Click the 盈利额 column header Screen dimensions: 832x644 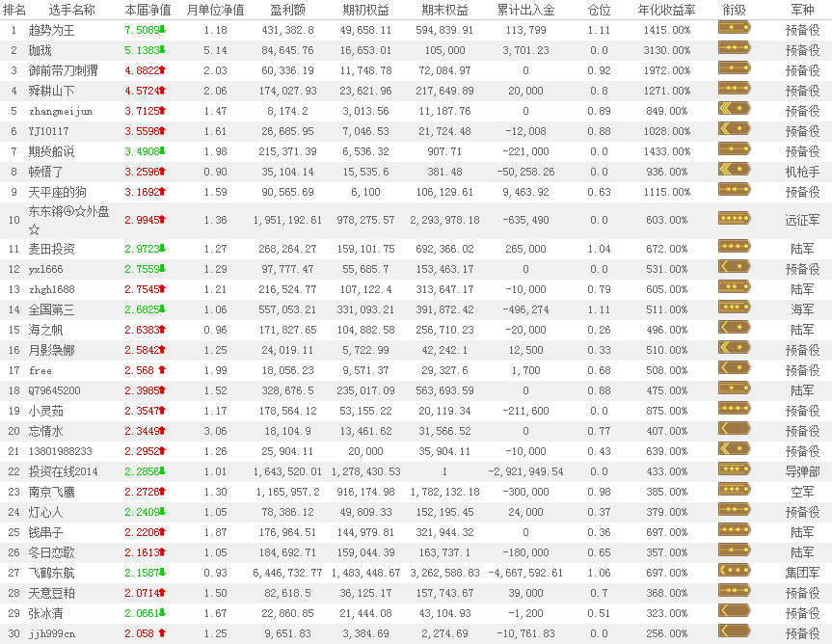coord(287,10)
